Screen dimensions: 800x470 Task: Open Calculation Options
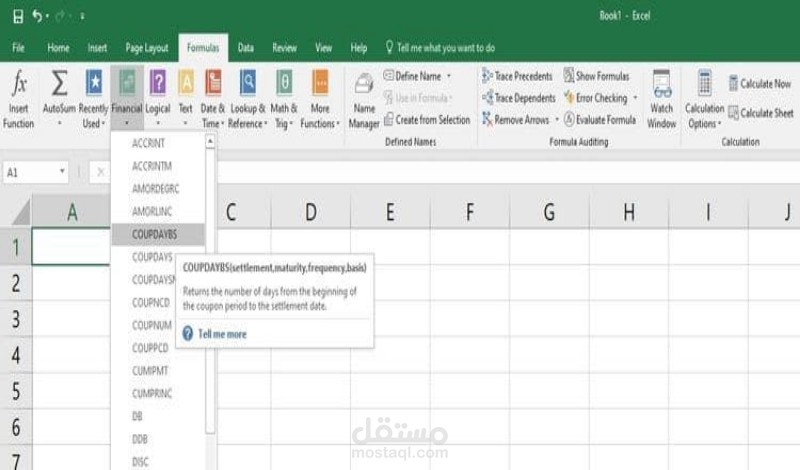tap(704, 99)
